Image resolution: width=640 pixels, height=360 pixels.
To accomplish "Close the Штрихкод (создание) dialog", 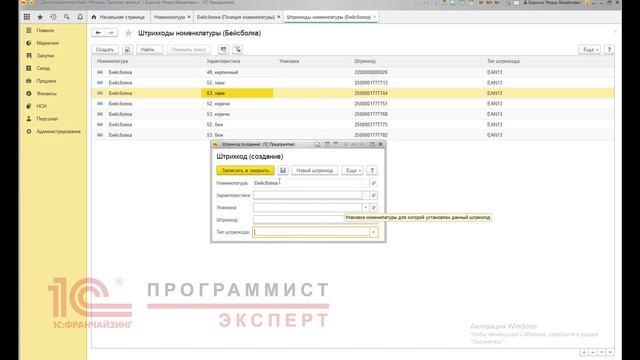I will (380, 144).
